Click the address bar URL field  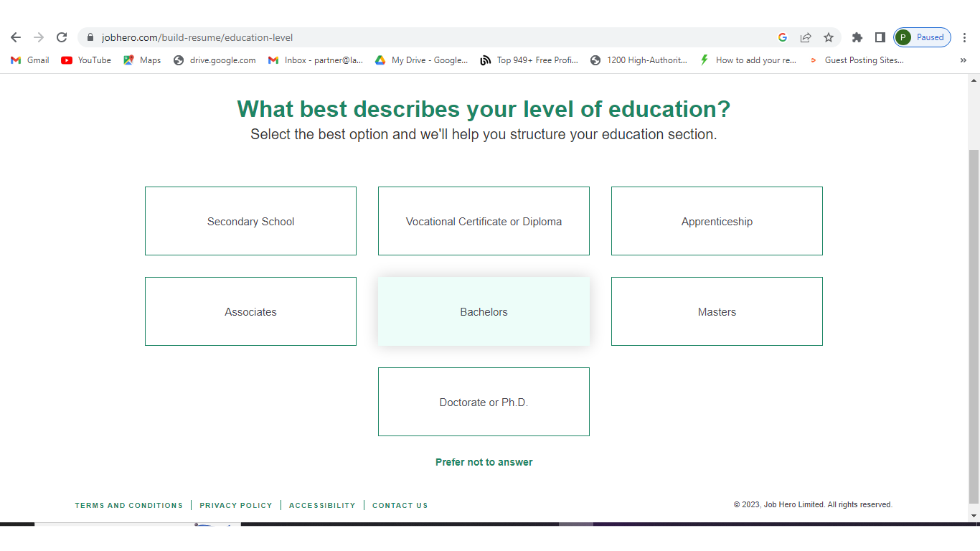tap(430, 37)
